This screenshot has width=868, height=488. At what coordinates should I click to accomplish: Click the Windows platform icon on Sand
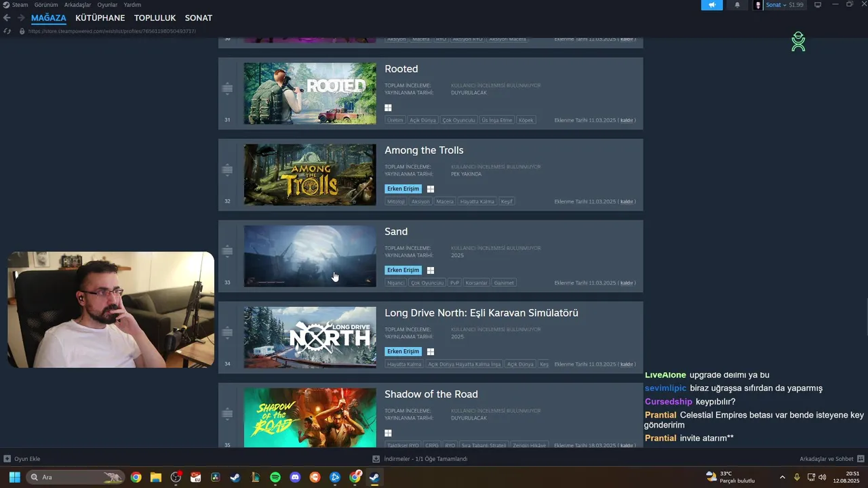431,270
